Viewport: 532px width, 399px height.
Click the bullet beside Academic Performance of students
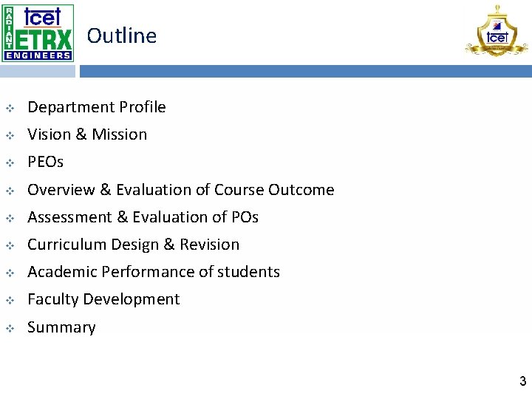10,273
